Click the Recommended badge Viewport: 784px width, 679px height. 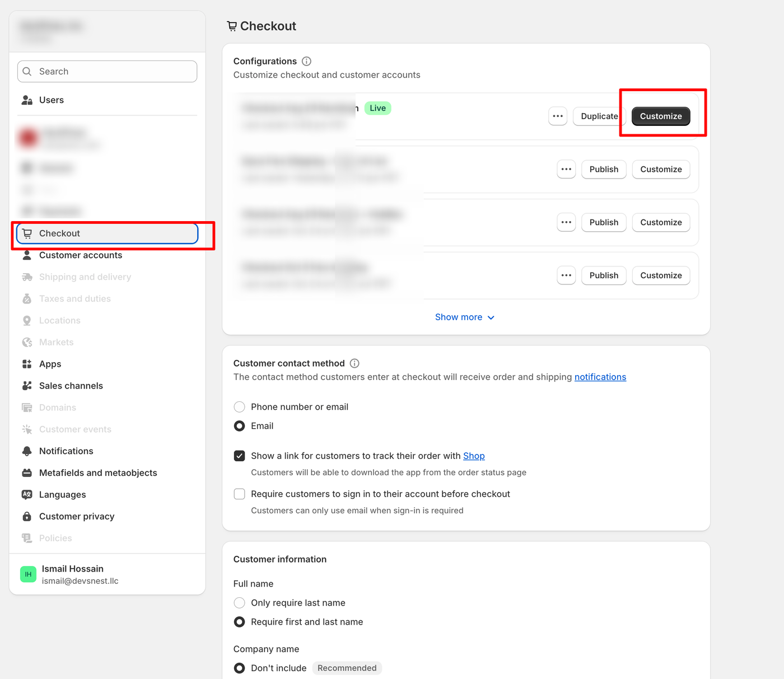point(347,668)
